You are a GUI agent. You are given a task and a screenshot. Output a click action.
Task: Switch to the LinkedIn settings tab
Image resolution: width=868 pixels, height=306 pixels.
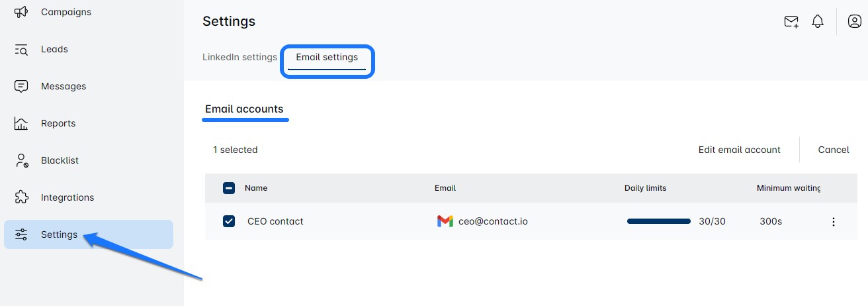tap(239, 57)
